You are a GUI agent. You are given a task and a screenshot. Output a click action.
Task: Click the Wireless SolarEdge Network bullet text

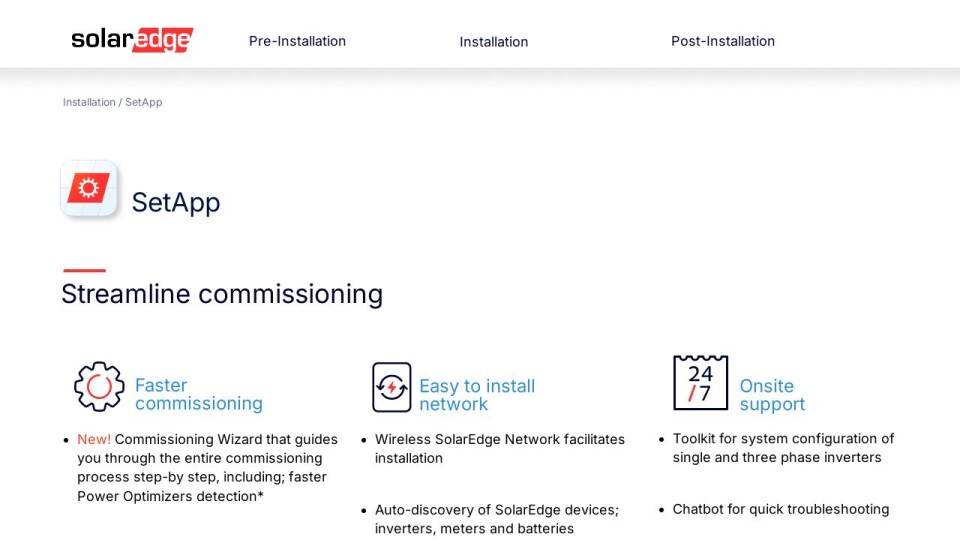(x=500, y=449)
